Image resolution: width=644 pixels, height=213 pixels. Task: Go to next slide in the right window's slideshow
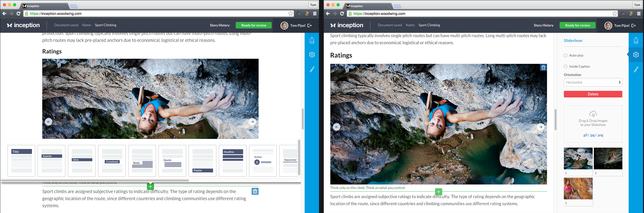pos(541,127)
